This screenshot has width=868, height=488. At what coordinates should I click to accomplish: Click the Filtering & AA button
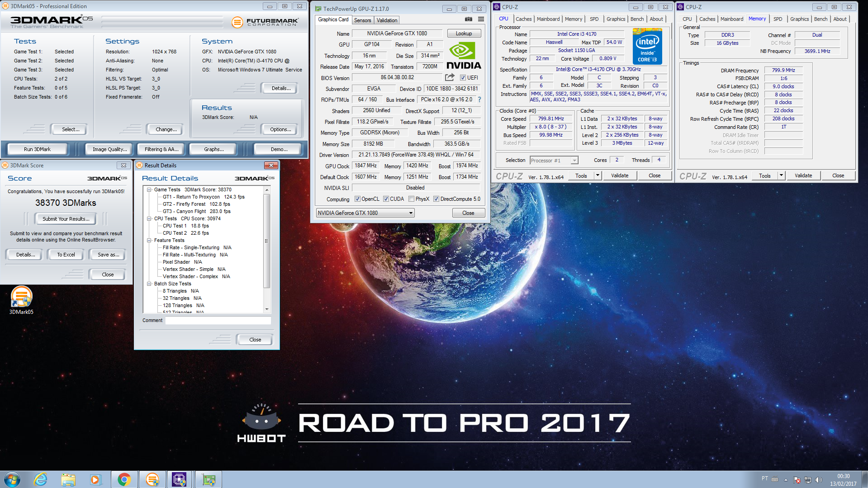(x=161, y=149)
